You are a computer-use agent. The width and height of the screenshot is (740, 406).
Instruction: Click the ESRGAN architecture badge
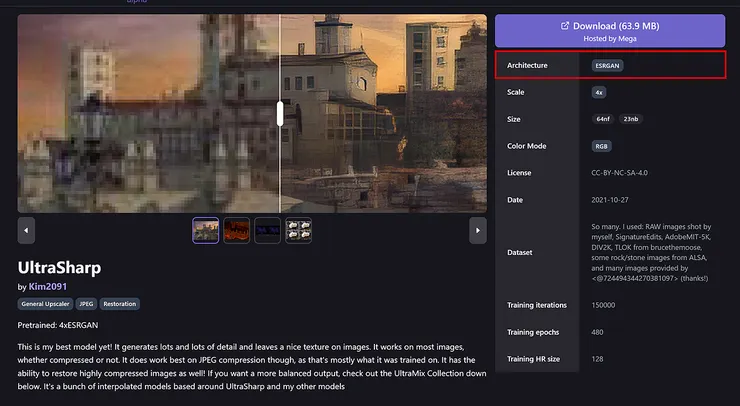[607, 66]
